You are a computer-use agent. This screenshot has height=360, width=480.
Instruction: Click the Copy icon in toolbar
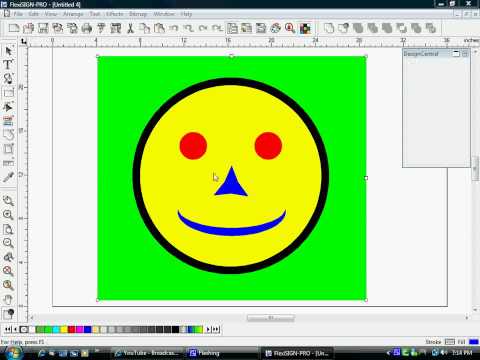coord(144,28)
